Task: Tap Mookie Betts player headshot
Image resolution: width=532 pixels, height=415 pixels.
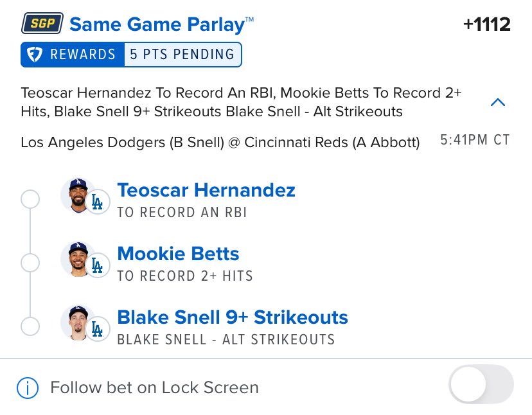Action: pyautogui.click(x=78, y=260)
